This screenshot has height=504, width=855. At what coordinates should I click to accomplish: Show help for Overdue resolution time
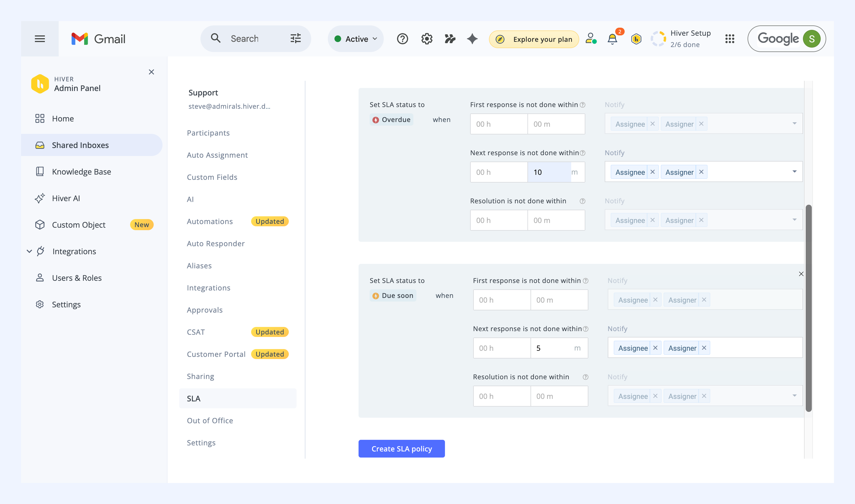coord(582,201)
